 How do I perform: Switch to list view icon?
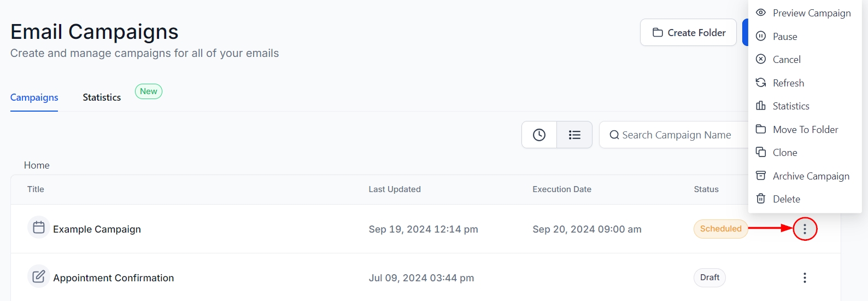point(574,135)
